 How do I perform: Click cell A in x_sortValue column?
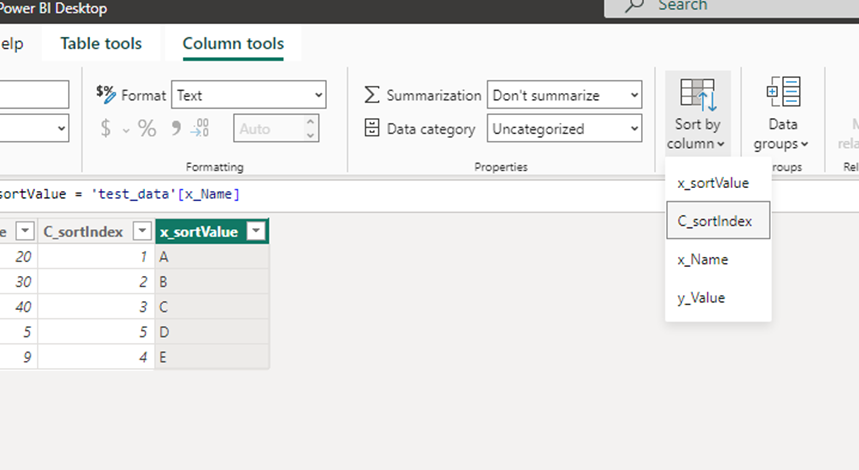click(212, 256)
